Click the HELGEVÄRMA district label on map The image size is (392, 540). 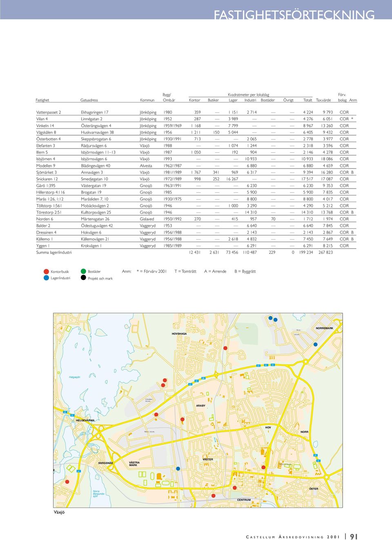(x=85, y=420)
